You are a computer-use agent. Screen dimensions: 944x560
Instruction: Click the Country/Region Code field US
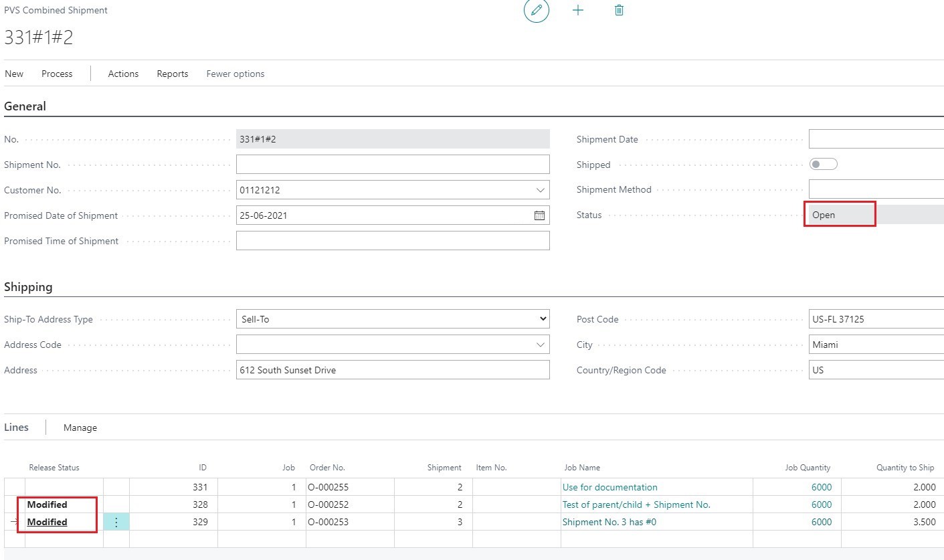coord(876,370)
